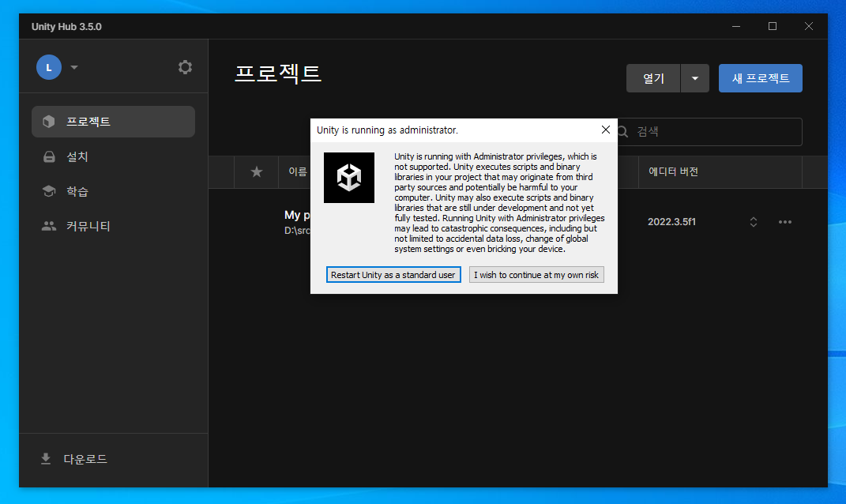Expand account dropdown arrow beside avatar

74,67
